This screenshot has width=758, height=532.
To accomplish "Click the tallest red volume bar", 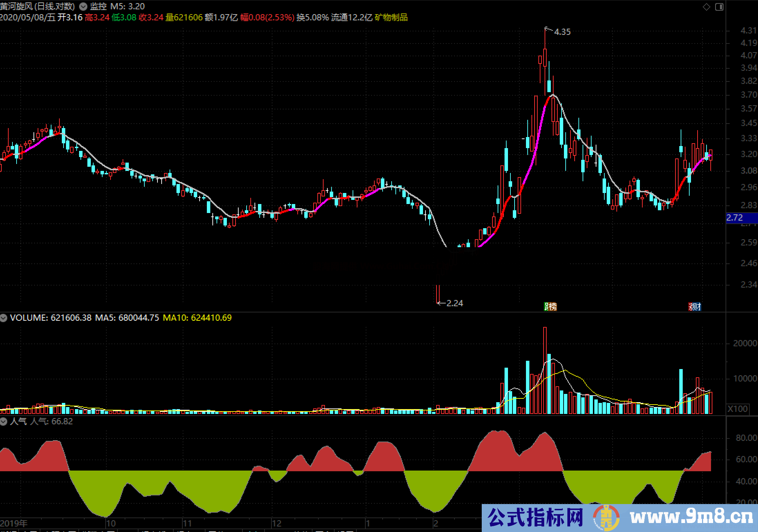I will pyautogui.click(x=545, y=369).
